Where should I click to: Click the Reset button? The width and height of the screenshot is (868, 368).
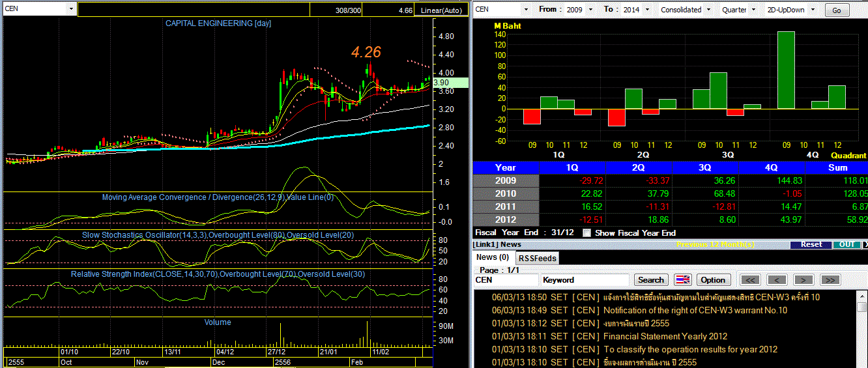(x=811, y=245)
